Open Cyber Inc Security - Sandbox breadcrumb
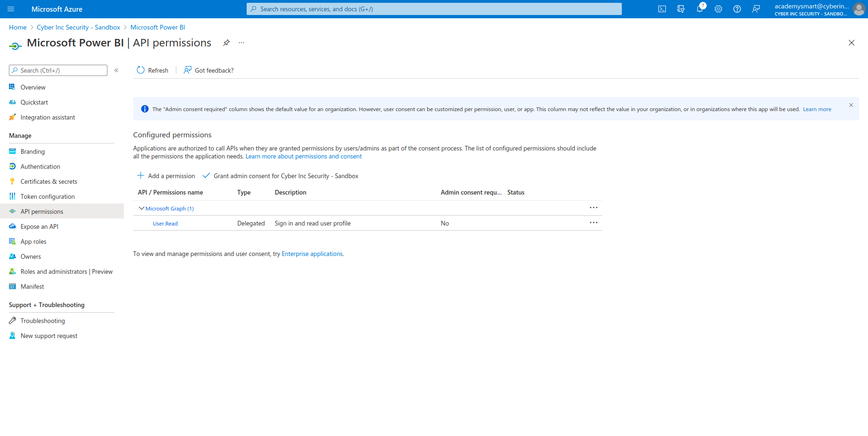The image size is (868, 436). coord(78,27)
